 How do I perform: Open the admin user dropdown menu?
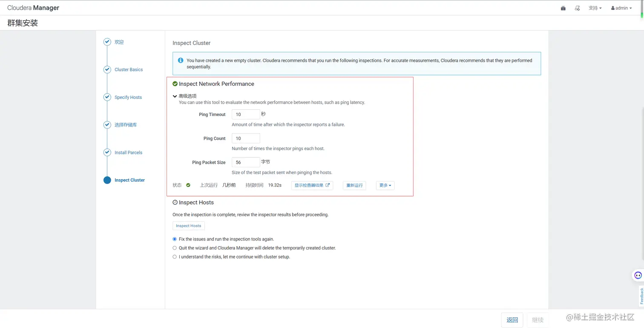[x=621, y=8]
